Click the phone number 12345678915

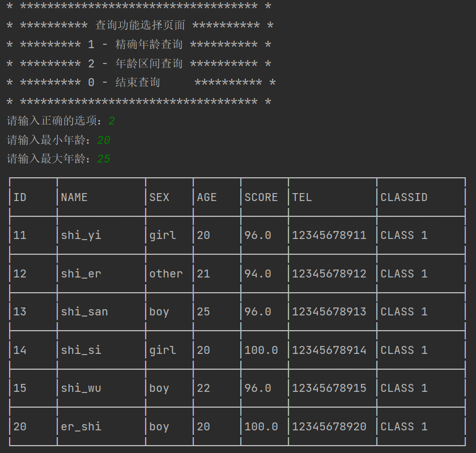[x=329, y=388]
